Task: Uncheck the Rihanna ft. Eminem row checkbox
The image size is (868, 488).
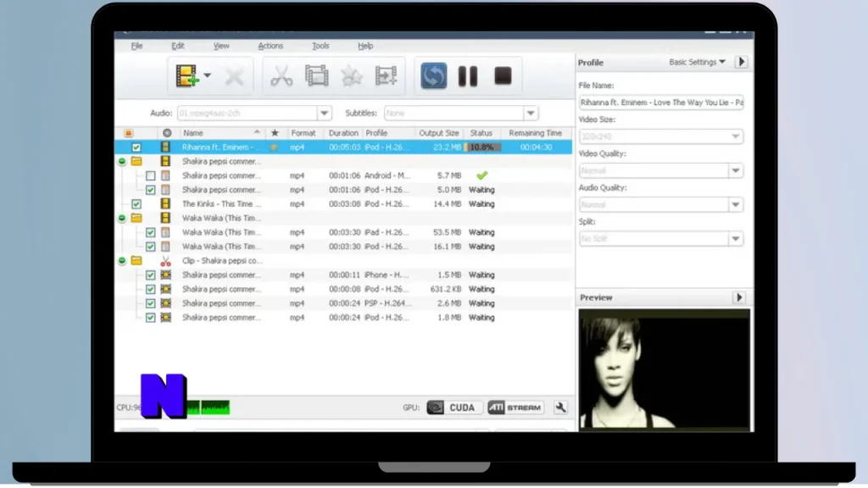Action: click(136, 147)
